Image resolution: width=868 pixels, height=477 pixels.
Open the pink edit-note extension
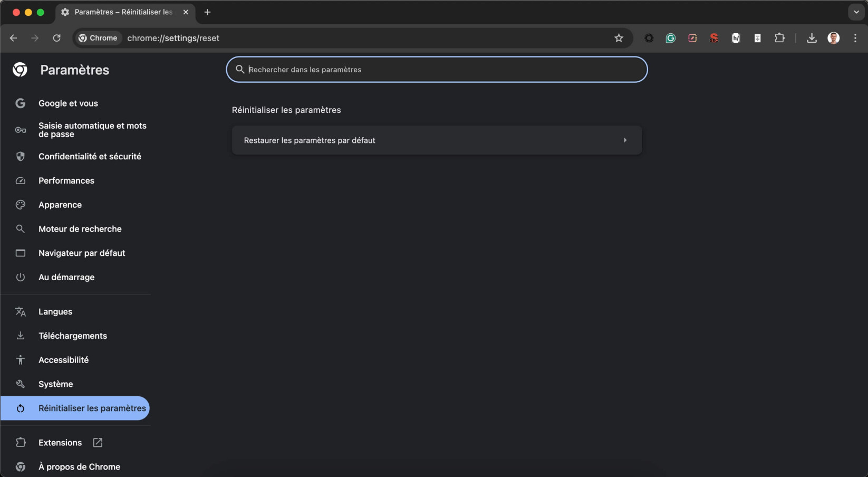pyautogui.click(x=692, y=38)
